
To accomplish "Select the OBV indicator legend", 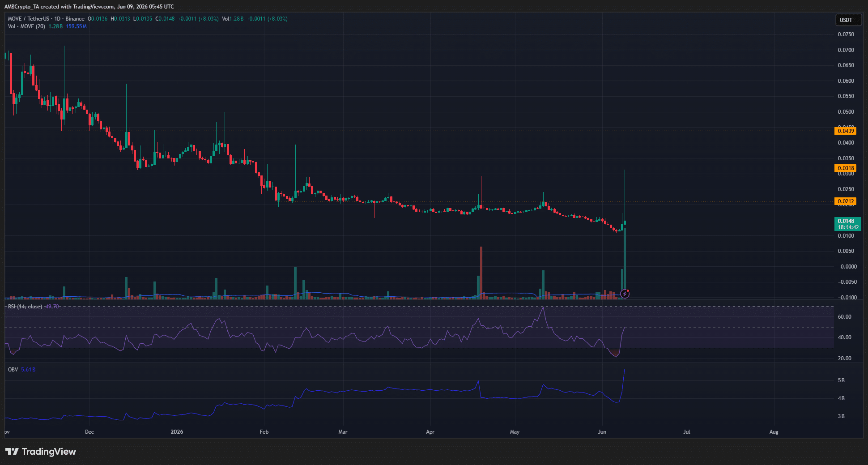I will tap(13, 370).
